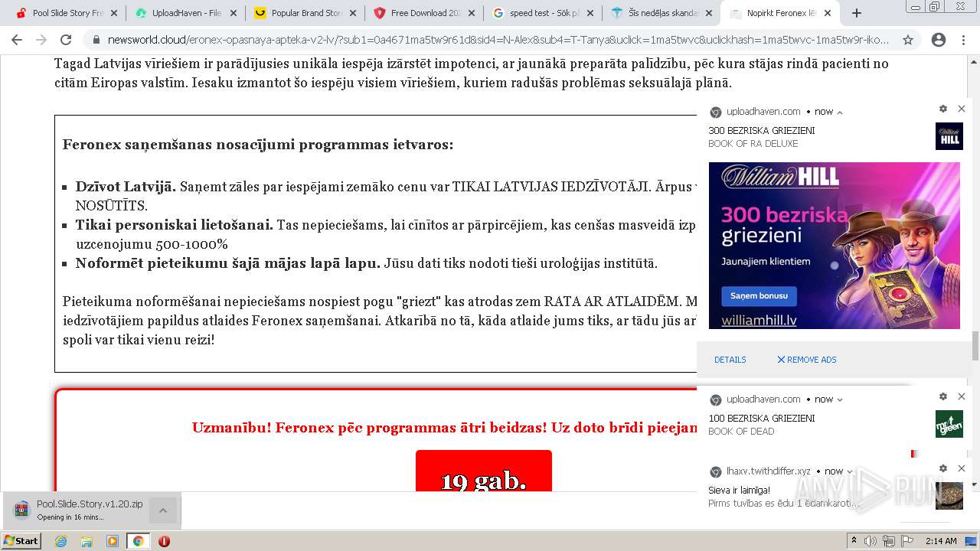Screen dimensions: 980x551
Task: Open the Opera taskbar icon
Action: coord(164,541)
